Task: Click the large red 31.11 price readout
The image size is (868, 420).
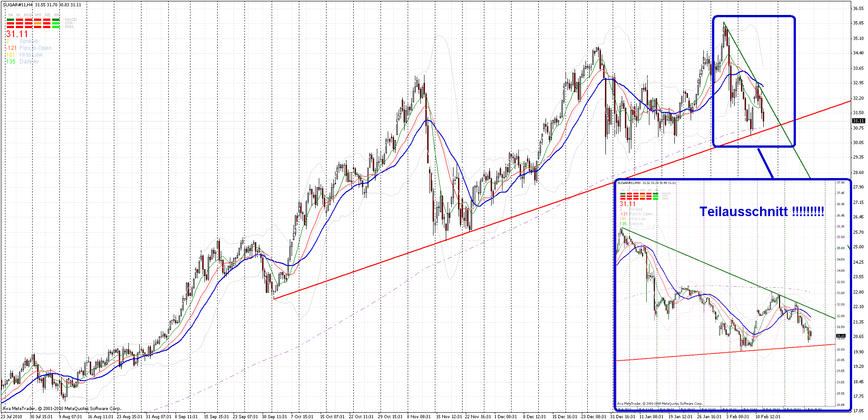Action: [x=17, y=34]
